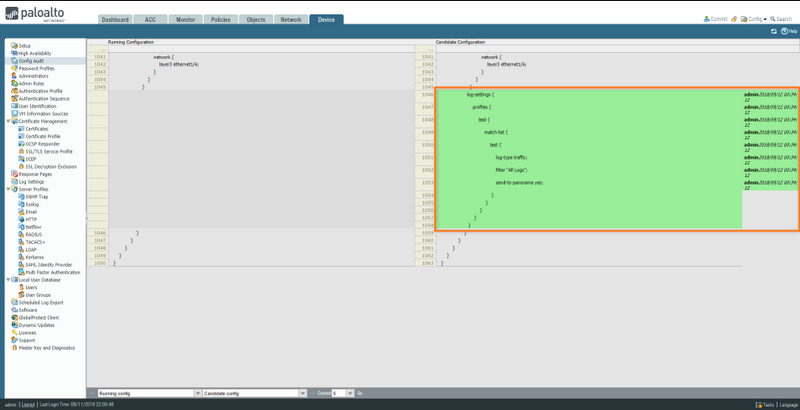
Task: Open SNMP Trap server profile
Action: pyautogui.click(x=36, y=196)
